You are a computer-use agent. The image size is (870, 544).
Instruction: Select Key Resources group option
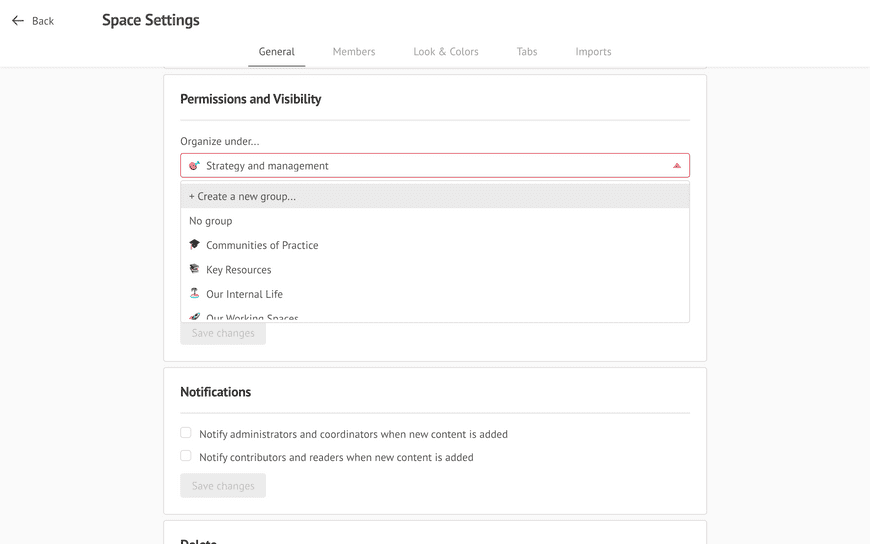coord(435,269)
